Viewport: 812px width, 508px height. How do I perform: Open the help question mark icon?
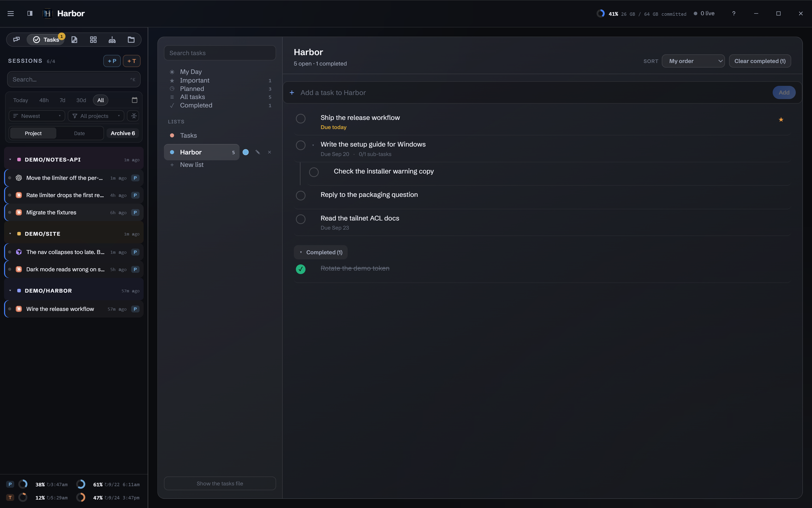(x=734, y=13)
